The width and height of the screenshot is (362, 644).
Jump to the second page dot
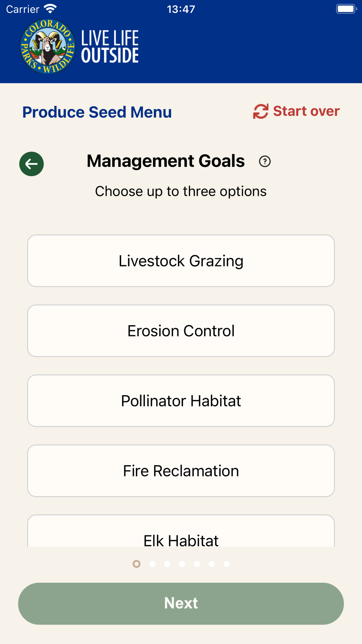click(152, 564)
